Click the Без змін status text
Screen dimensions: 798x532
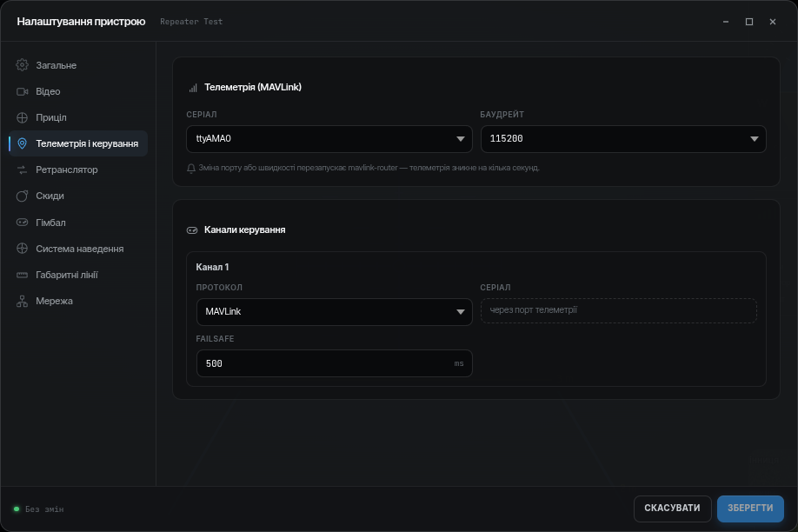(44, 509)
